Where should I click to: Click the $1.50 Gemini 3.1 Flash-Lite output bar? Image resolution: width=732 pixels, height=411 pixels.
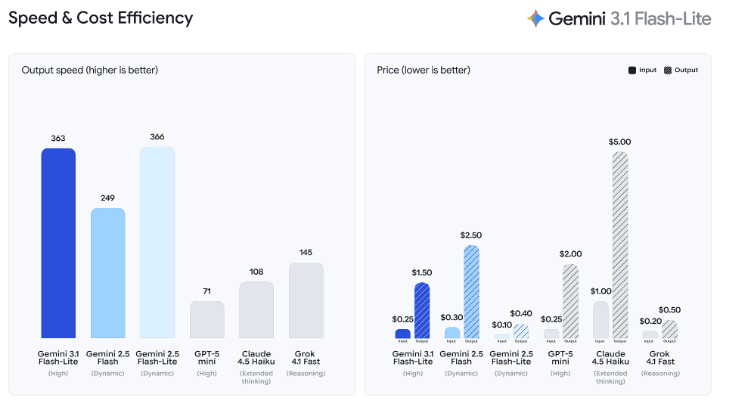[422, 311]
